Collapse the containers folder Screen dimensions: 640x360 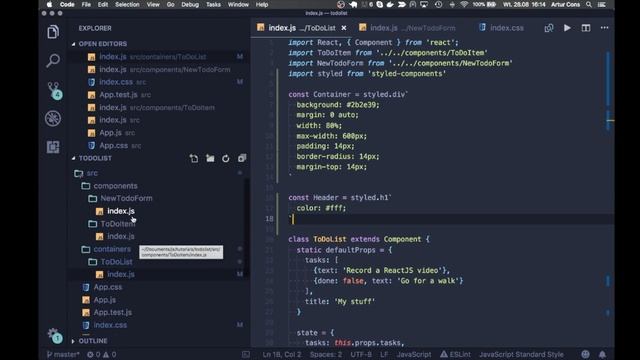click(x=112, y=249)
